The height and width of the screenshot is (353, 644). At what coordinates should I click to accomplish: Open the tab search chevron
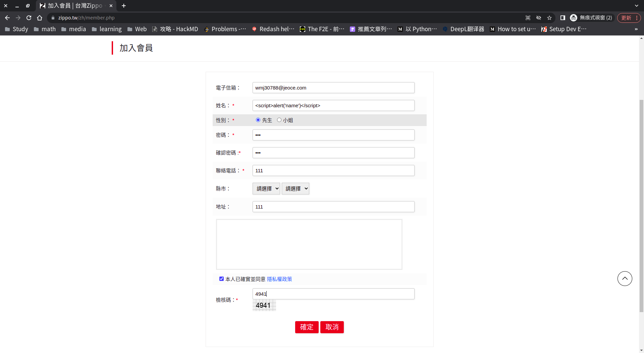click(x=637, y=6)
